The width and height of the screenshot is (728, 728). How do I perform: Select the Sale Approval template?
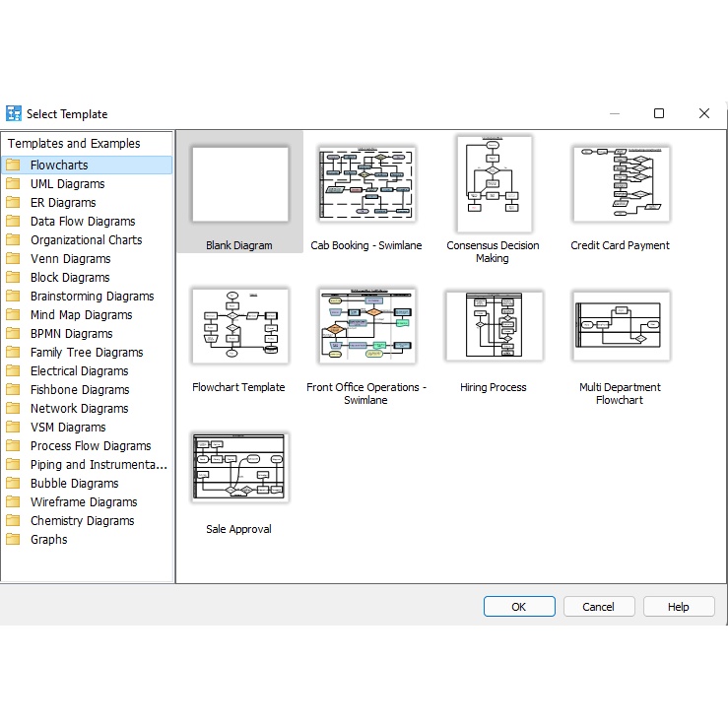click(238, 468)
